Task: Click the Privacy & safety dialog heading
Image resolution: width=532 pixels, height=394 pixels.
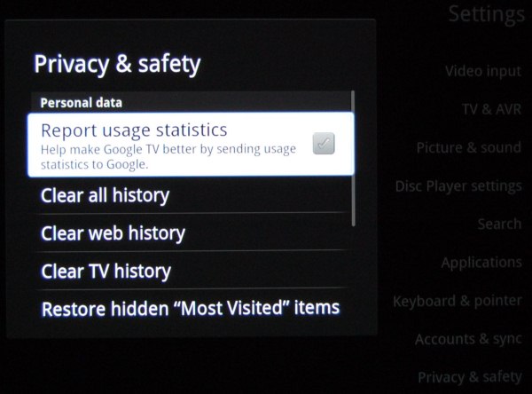Action: [117, 65]
